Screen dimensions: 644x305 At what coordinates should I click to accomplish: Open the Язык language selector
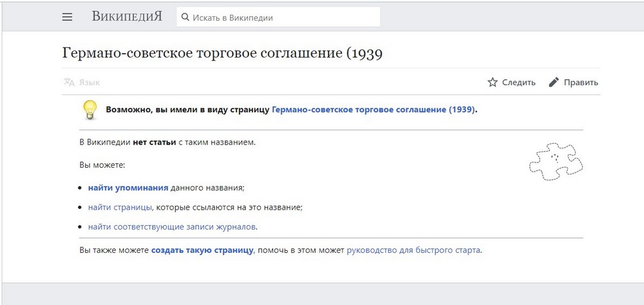coord(82,82)
